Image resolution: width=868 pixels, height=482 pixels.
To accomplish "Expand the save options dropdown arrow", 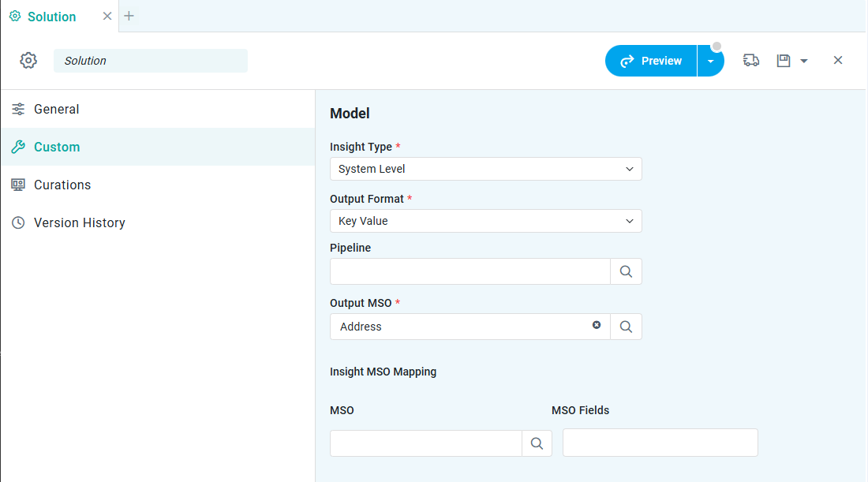I will pyautogui.click(x=804, y=62).
